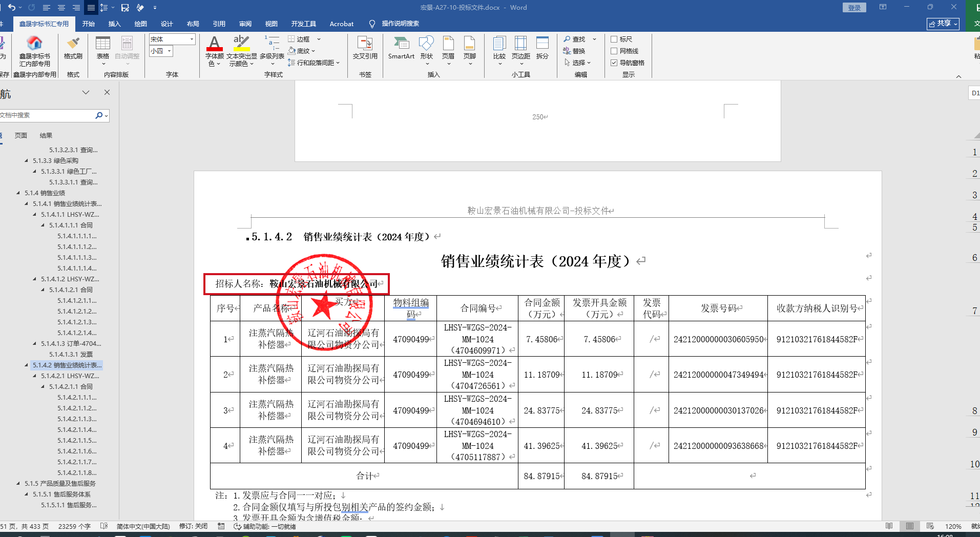980x537 pixels.
Task: Open the 表格 table tool
Action: (103, 51)
